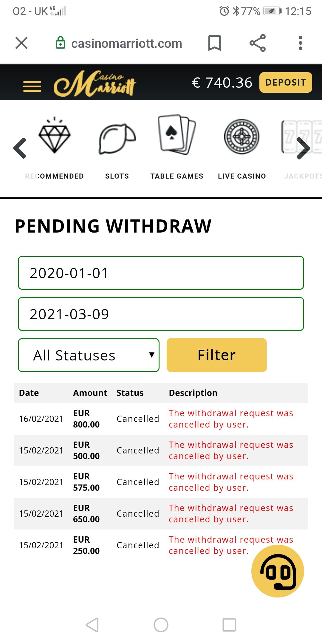Click the Casino Marriott logo
This screenshot has height=644, width=322.
point(95,84)
